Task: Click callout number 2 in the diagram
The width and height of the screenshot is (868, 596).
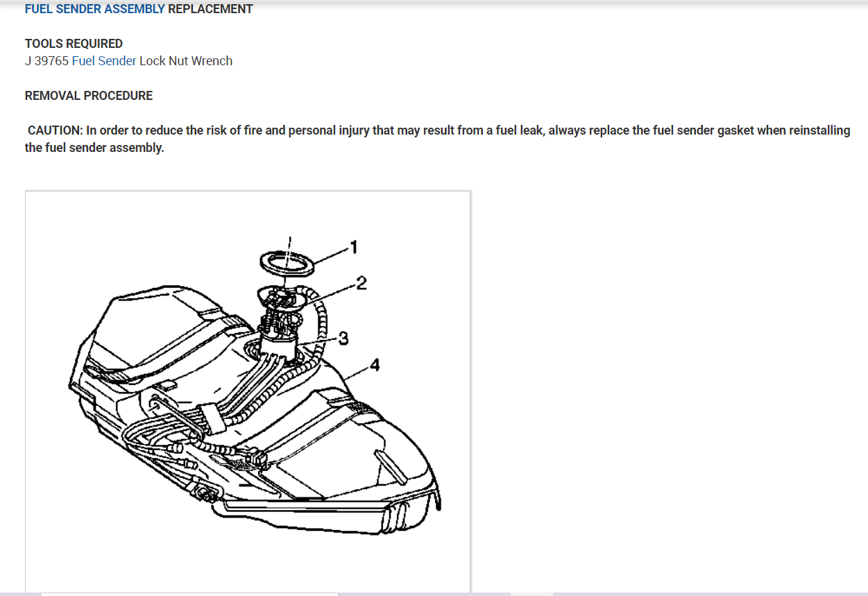Action: coord(361,282)
